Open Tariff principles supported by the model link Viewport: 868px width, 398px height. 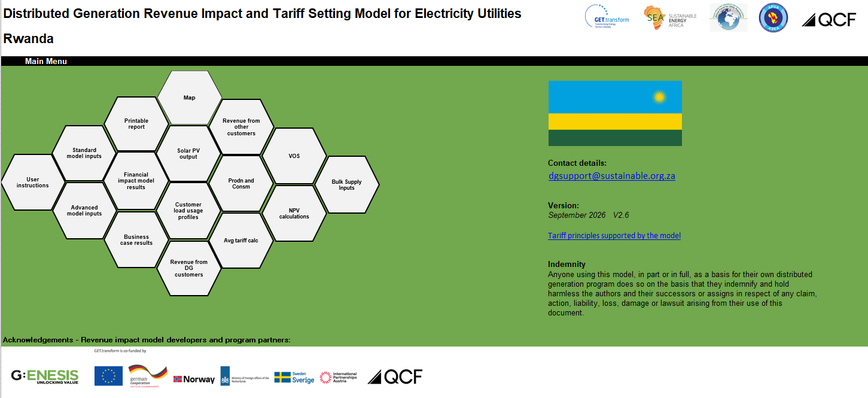614,235
